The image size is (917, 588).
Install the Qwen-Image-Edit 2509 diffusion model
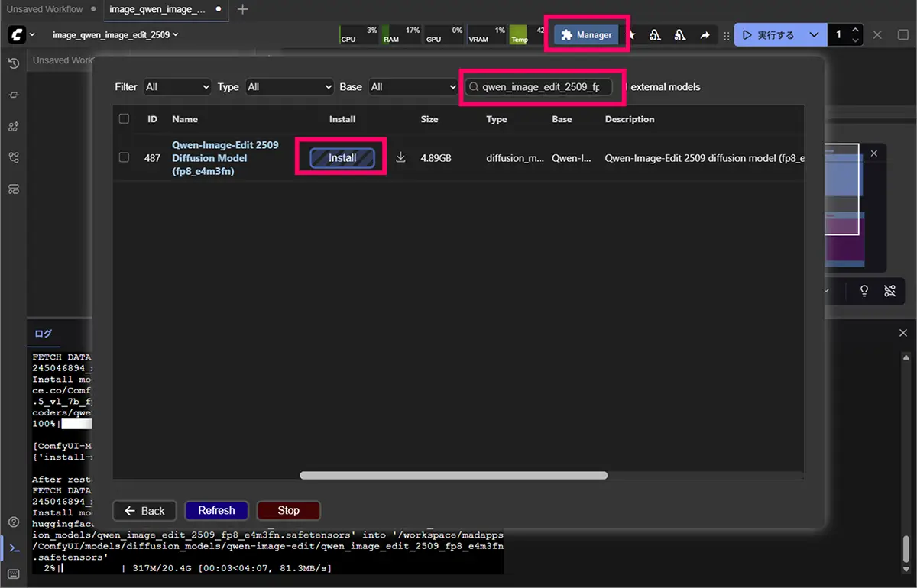pyautogui.click(x=342, y=157)
